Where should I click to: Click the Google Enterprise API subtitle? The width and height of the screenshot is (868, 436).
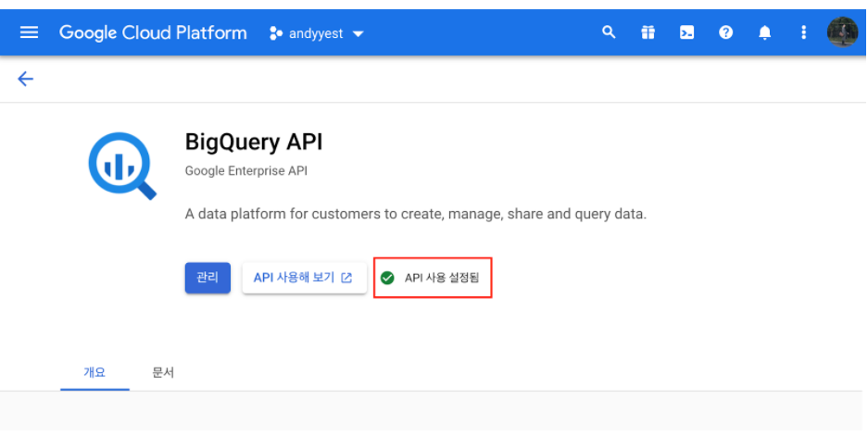coord(245,171)
